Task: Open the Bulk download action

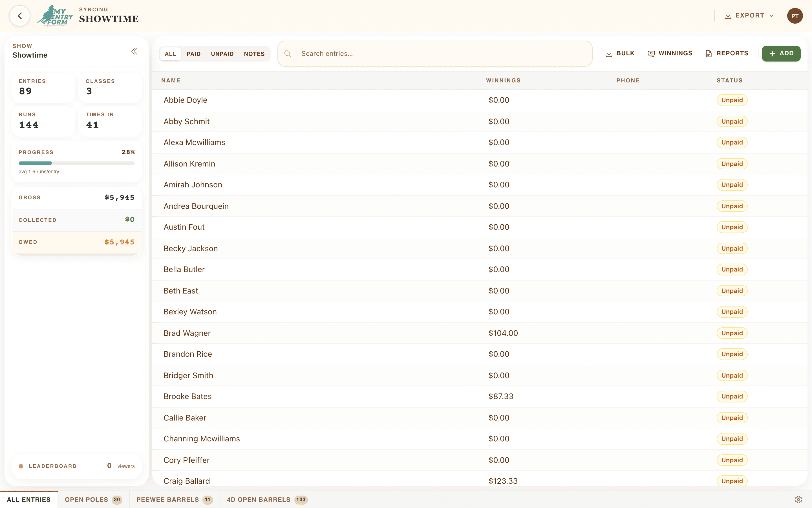Action: click(620, 53)
